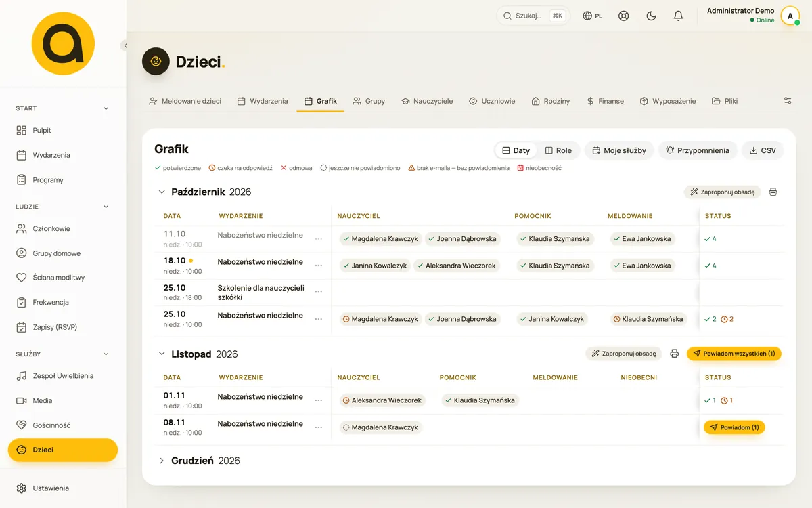Viewport: 812px width, 508px height.
Task: Toggle dark mode moon icon
Action: (x=651, y=16)
